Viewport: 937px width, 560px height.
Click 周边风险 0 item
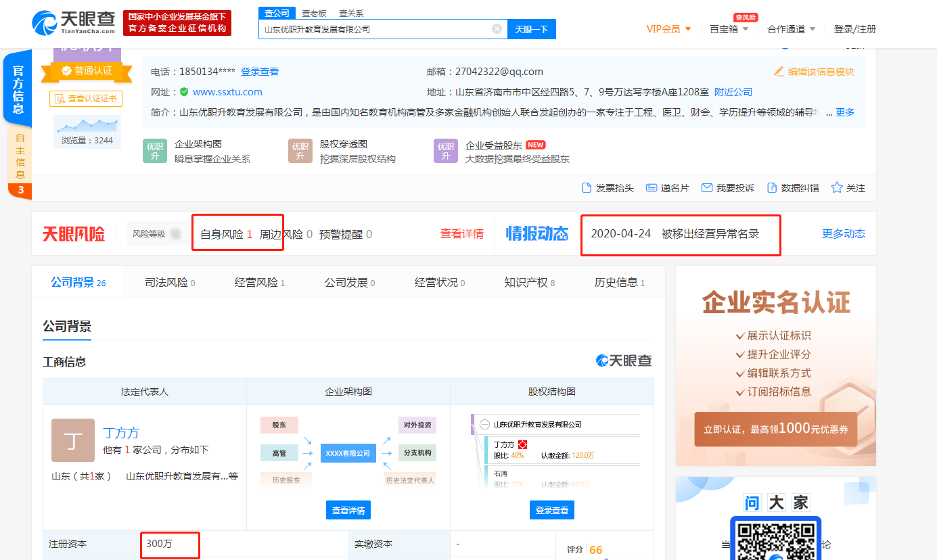point(286,234)
